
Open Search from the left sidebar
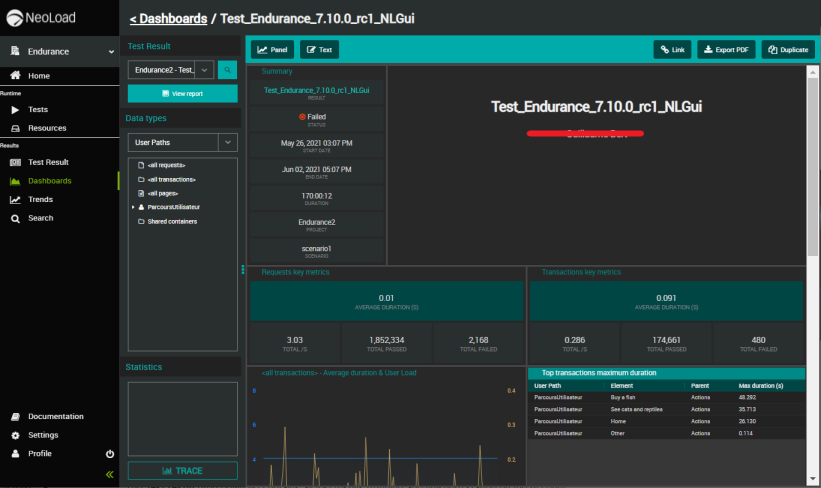[x=40, y=218]
